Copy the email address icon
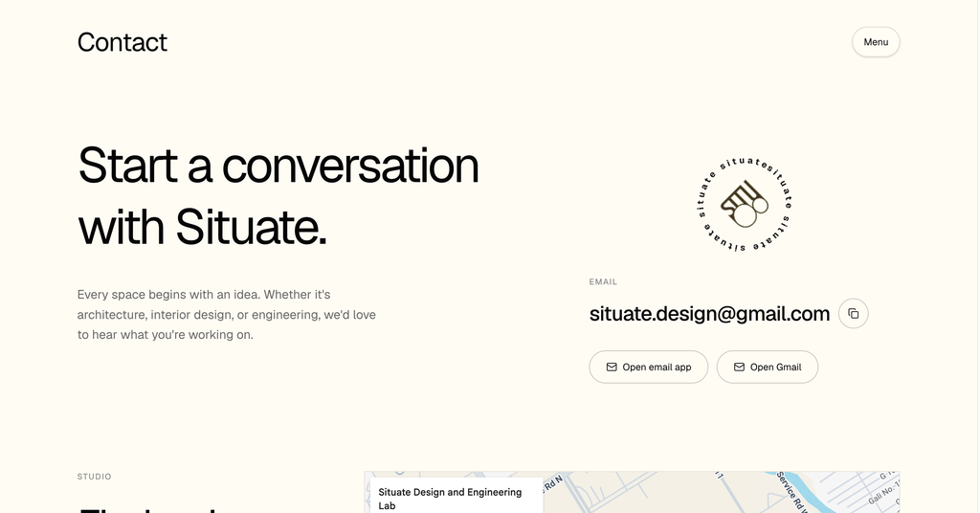Image resolution: width=980 pixels, height=513 pixels. click(853, 314)
